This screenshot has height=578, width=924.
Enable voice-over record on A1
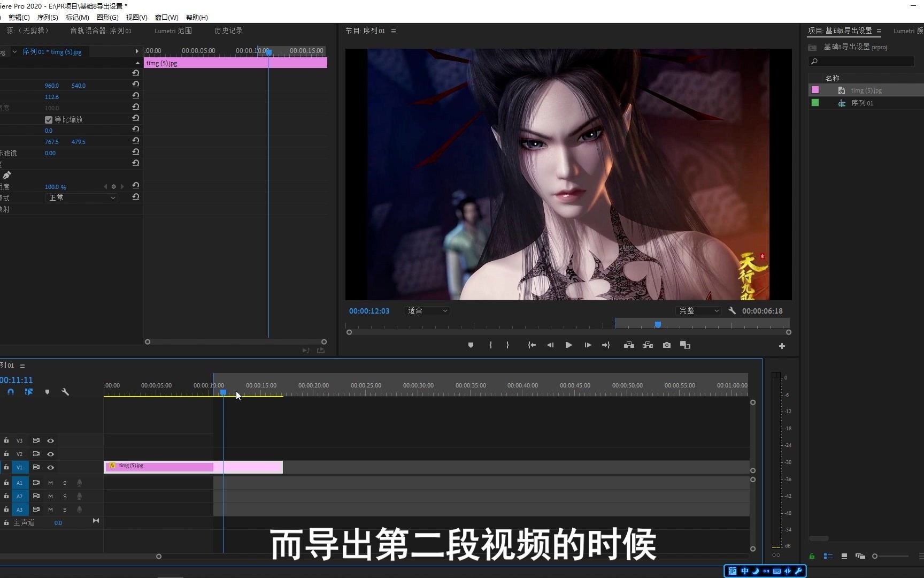(x=79, y=483)
